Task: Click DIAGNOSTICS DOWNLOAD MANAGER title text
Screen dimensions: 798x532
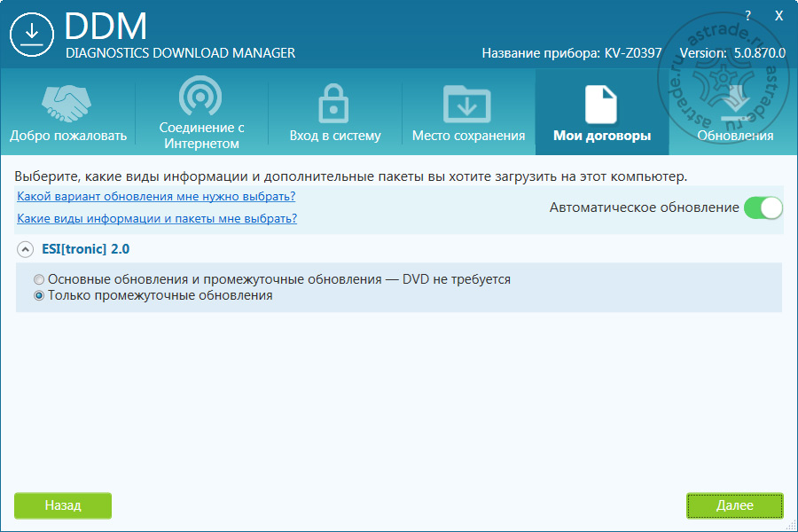Action: 181,53
